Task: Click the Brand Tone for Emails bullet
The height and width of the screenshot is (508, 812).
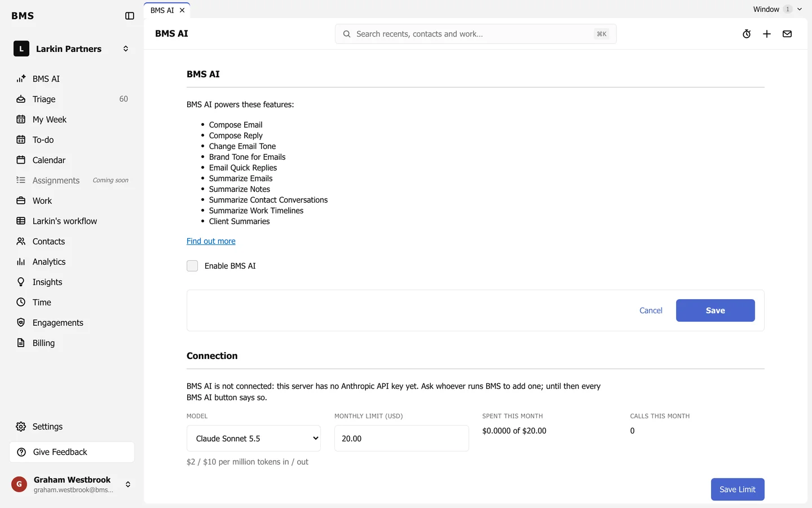Action: (x=247, y=157)
